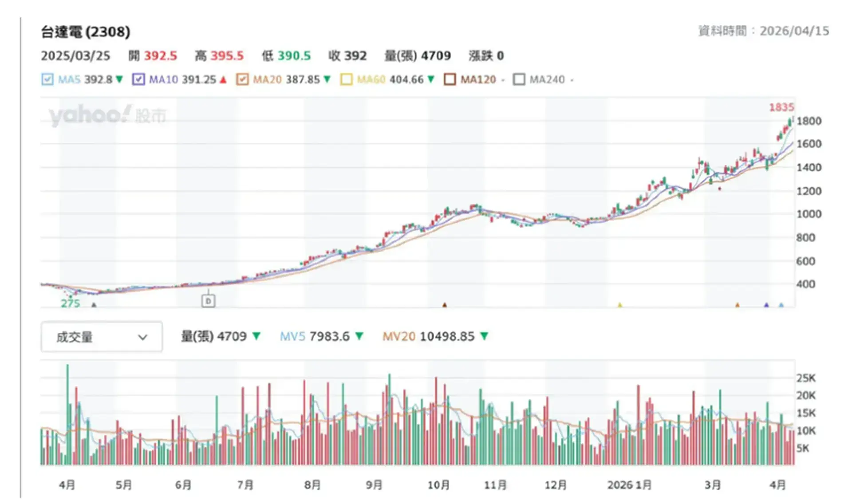852x504 pixels.
Task: Toggle on the MA120 moving average
Action: click(x=450, y=80)
